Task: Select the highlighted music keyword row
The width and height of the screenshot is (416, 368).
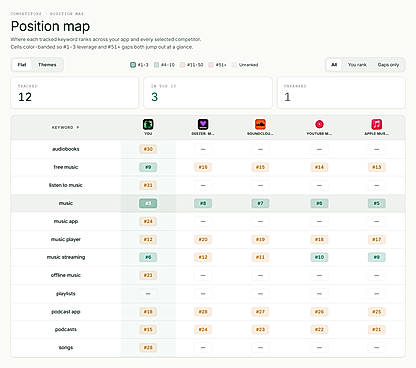Action: click(208, 203)
